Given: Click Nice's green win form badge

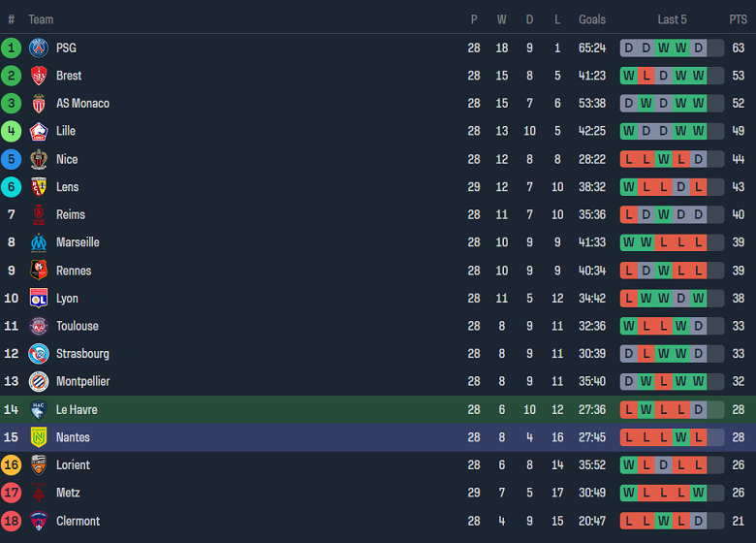Looking at the screenshot, I should click(x=663, y=159).
